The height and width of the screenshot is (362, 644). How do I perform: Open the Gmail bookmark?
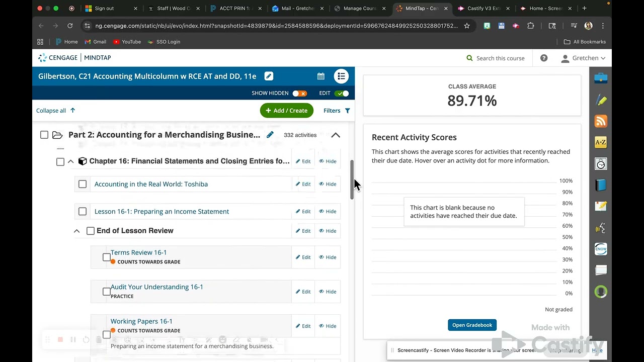[96, 42]
